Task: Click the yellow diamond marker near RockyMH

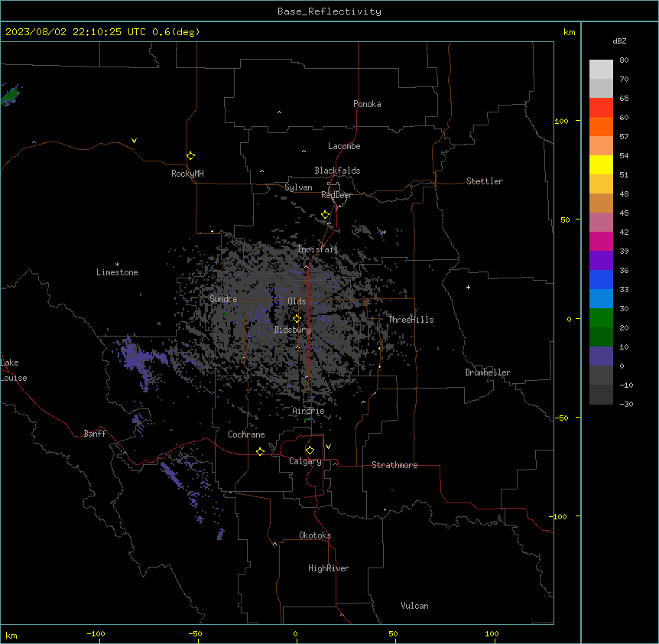Action: 191,156
